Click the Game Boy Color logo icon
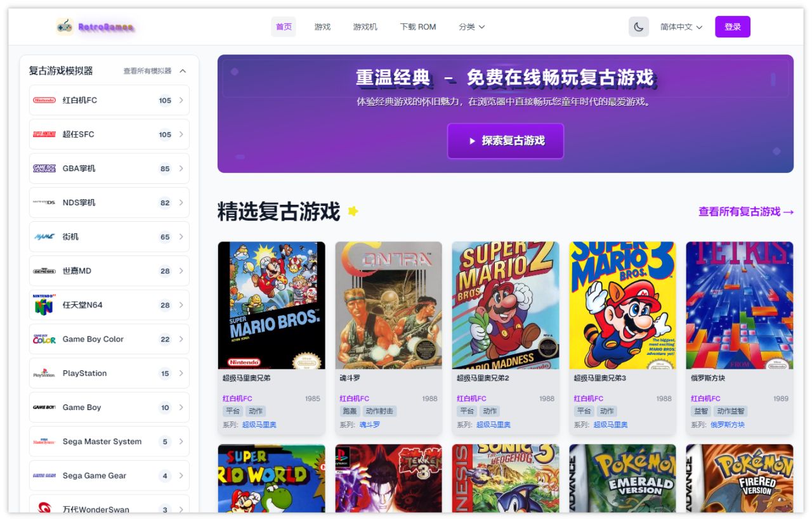Screen dimensions: 812x521 44,339
